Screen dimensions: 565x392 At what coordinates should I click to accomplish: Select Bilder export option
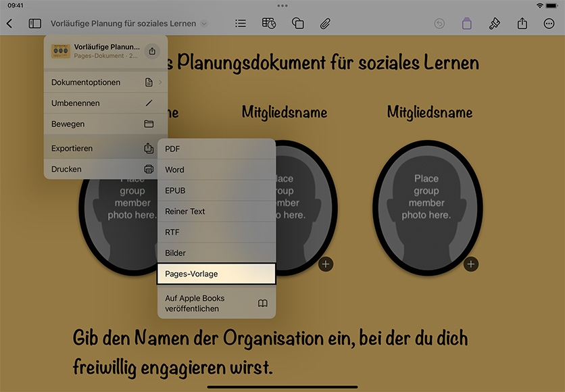click(216, 253)
